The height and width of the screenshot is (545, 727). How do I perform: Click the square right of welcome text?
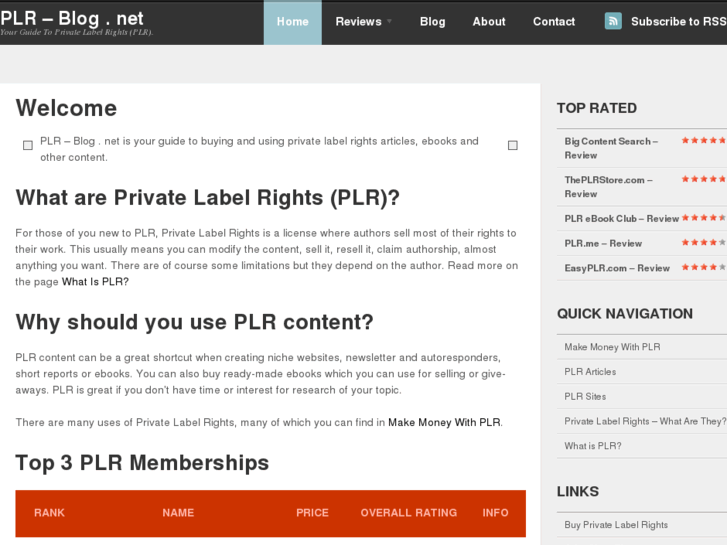click(513, 145)
